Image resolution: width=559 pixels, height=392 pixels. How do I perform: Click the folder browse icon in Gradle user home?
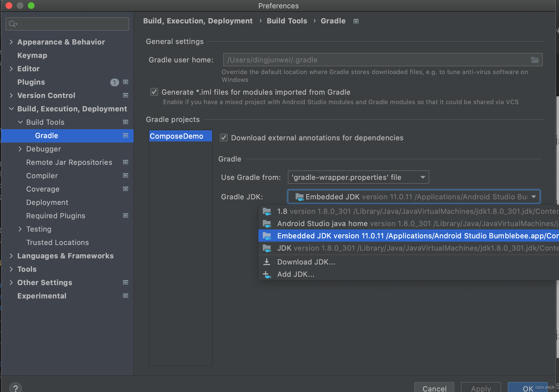pyautogui.click(x=535, y=60)
